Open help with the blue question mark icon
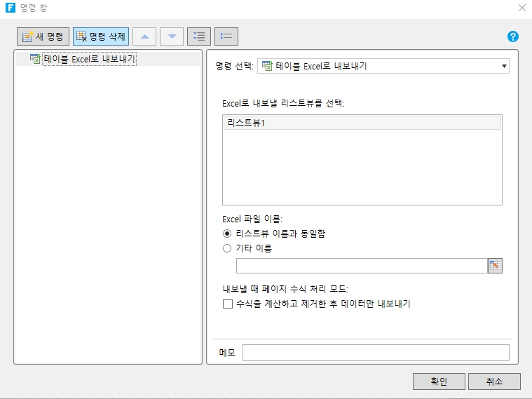The height and width of the screenshot is (399, 532). point(512,36)
